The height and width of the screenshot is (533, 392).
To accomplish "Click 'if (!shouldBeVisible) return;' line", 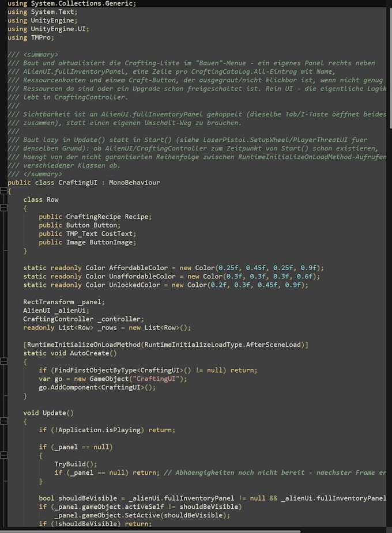I will pyautogui.click(x=95, y=524).
